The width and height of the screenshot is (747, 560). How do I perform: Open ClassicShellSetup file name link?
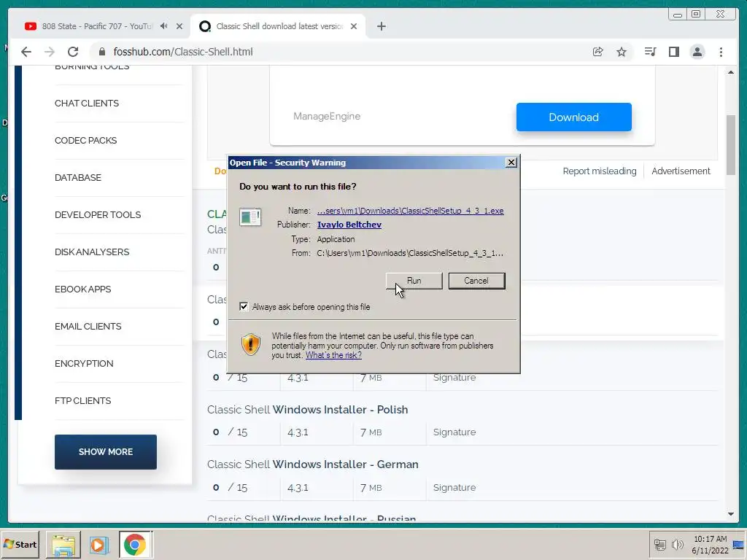click(410, 211)
